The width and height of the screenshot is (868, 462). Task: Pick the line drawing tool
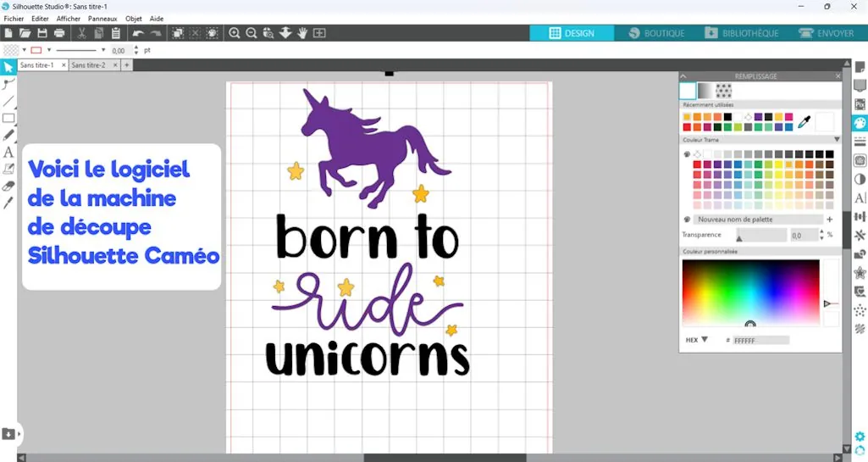[8, 102]
